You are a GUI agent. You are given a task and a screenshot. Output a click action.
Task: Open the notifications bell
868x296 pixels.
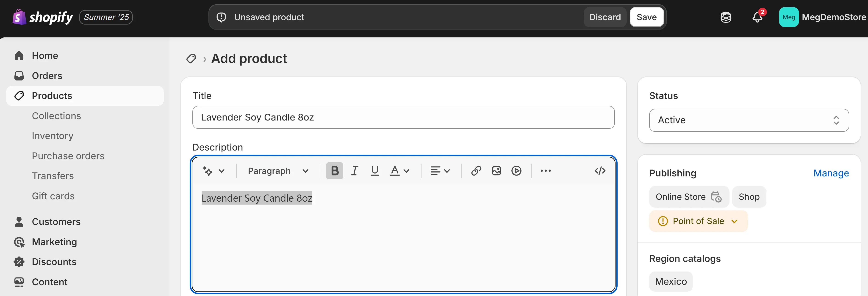[x=757, y=17]
